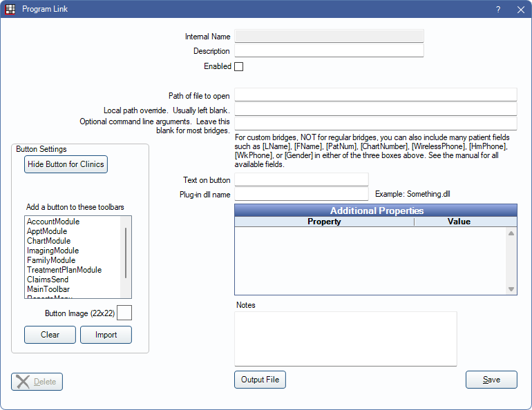Select AccountModule in toolbars list
Viewport: 532px width, 410px height.
[53, 222]
